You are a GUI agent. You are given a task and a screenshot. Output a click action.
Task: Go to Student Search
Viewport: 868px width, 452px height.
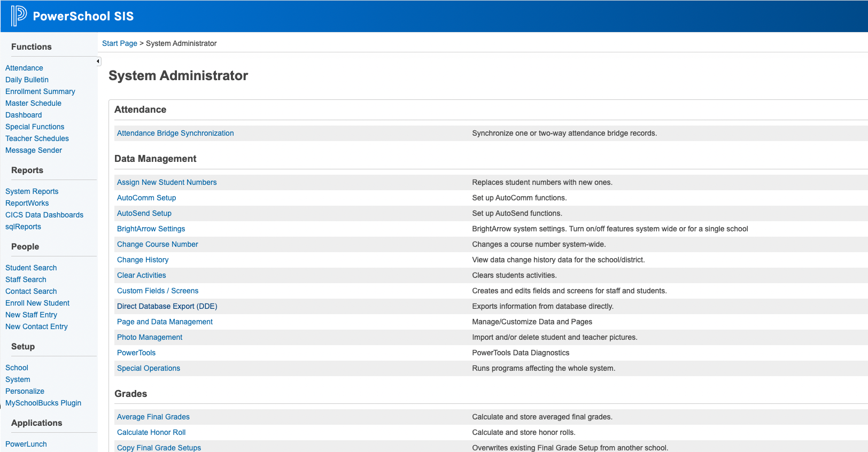pyautogui.click(x=31, y=268)
